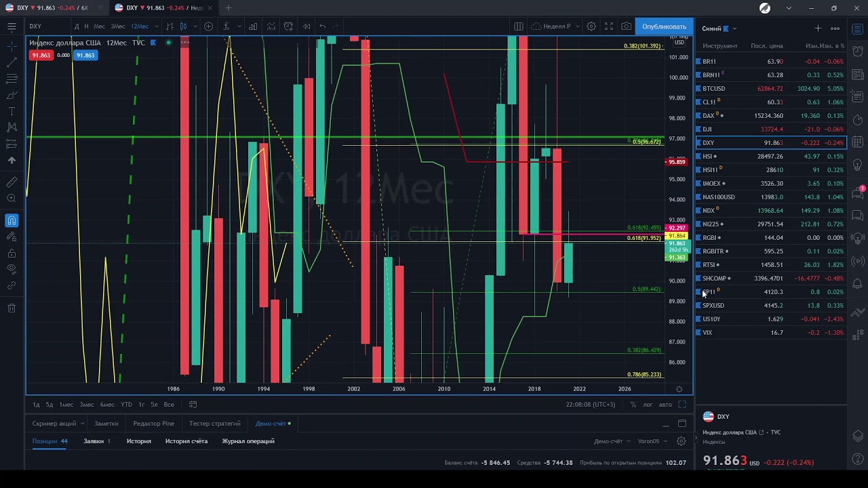This screenshot has width=868, height=488.
Task: Open the 'Демо-счёт' broker dropdown on right
Action: click(612, 441)
